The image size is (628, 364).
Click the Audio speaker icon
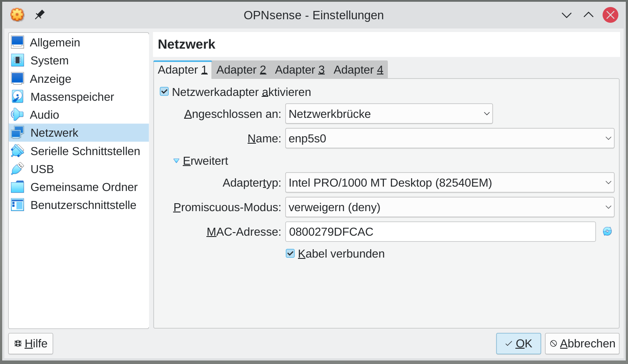click(x=18, y=115)
